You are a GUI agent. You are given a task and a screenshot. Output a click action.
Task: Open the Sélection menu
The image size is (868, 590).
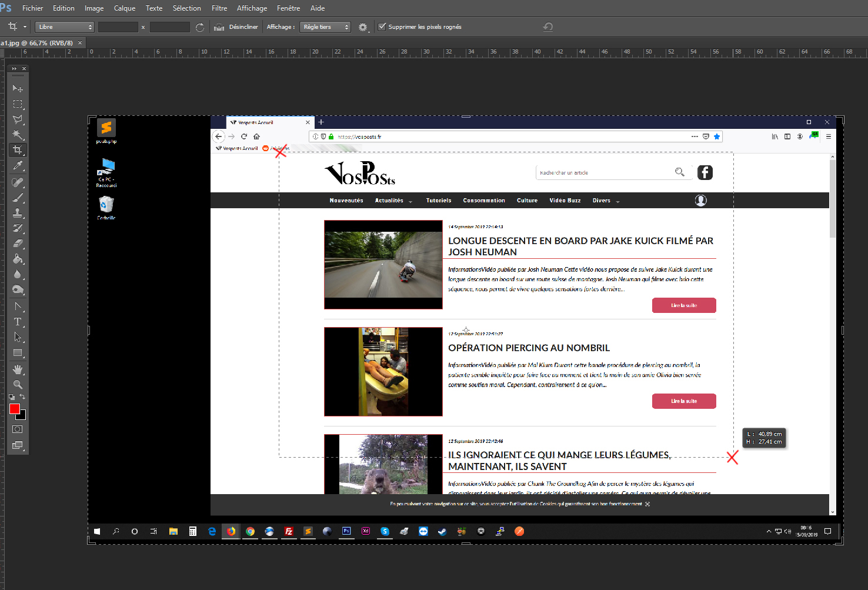tap(187, 8)
